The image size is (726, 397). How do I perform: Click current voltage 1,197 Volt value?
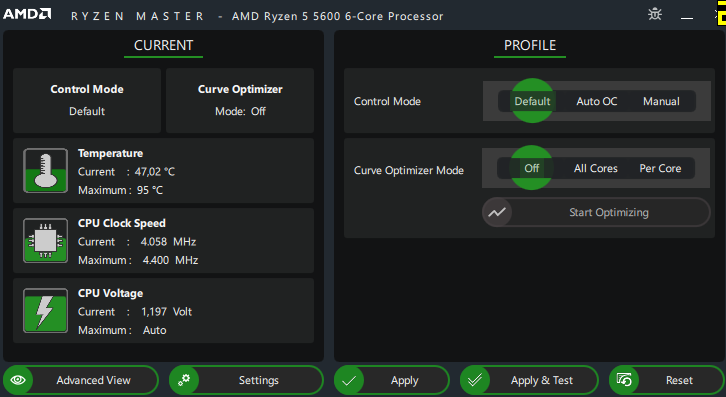point(166,312)
